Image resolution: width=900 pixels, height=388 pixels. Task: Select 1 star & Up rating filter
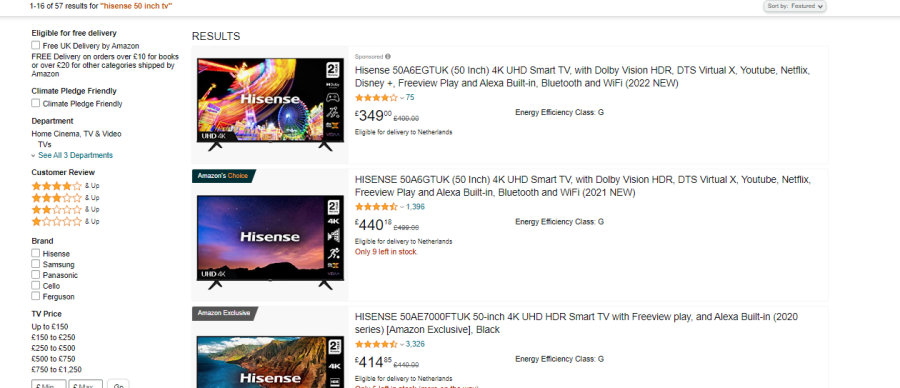pos(65,222)
